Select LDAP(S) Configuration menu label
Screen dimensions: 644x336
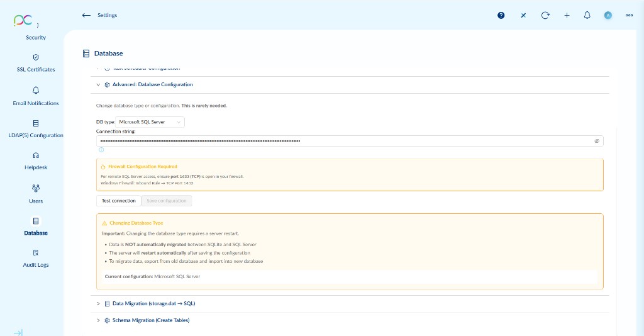[36, 135]
